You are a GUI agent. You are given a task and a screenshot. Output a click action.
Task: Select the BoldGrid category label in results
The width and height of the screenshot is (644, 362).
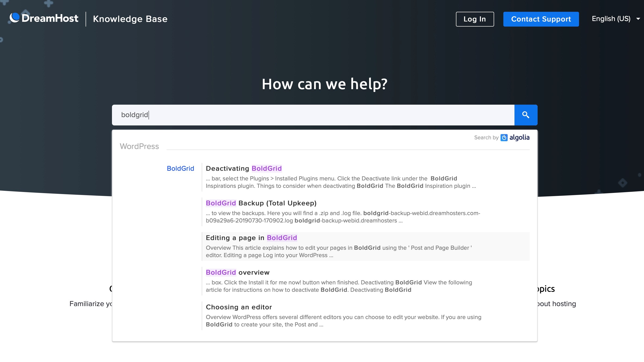[x=180, y=168]
